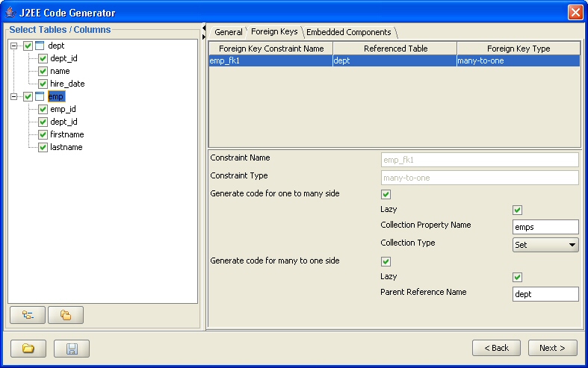The image size is (588, 368).
Task: Disable generate code for many to one side
Action: click(x=386, y=261)
